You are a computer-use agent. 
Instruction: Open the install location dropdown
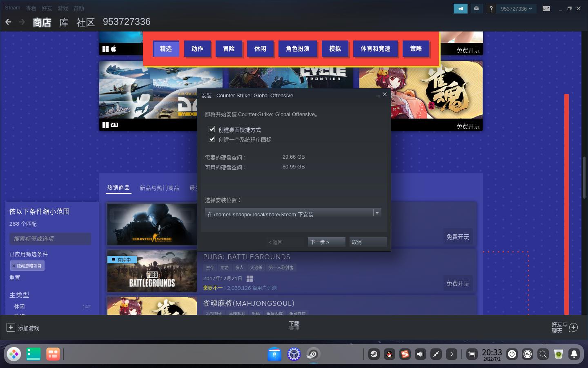click(376, 213)
